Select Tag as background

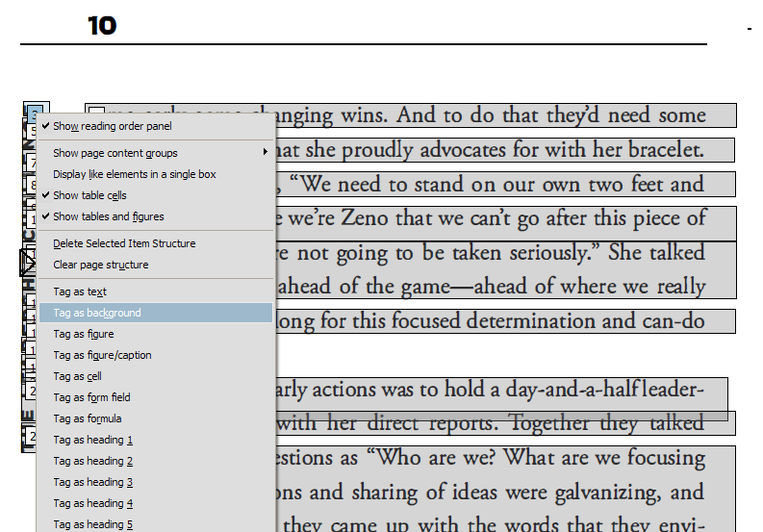(x=156, y=313)
